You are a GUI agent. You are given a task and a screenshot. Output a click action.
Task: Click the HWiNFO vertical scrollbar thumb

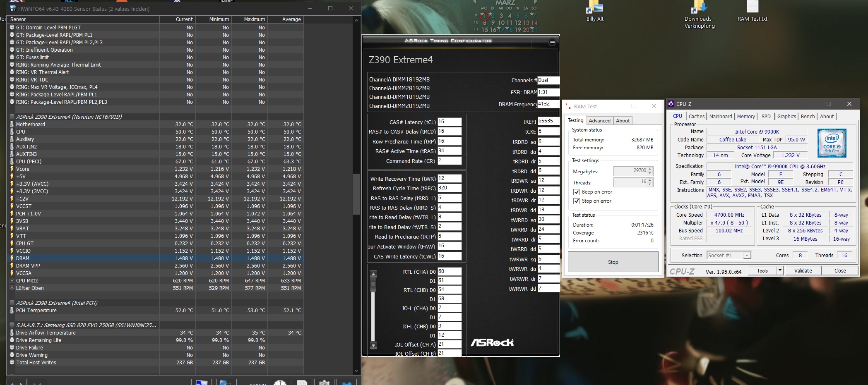[356, 194]
